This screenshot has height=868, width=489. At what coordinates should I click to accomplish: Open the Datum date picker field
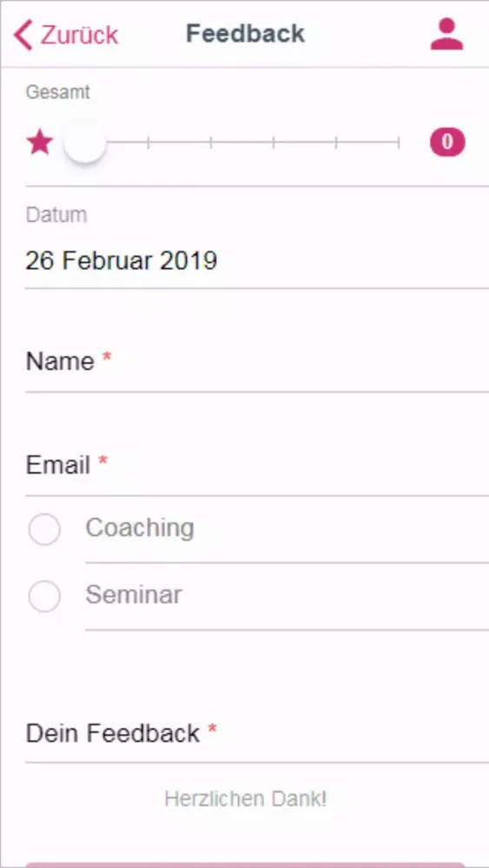point(257,260)
